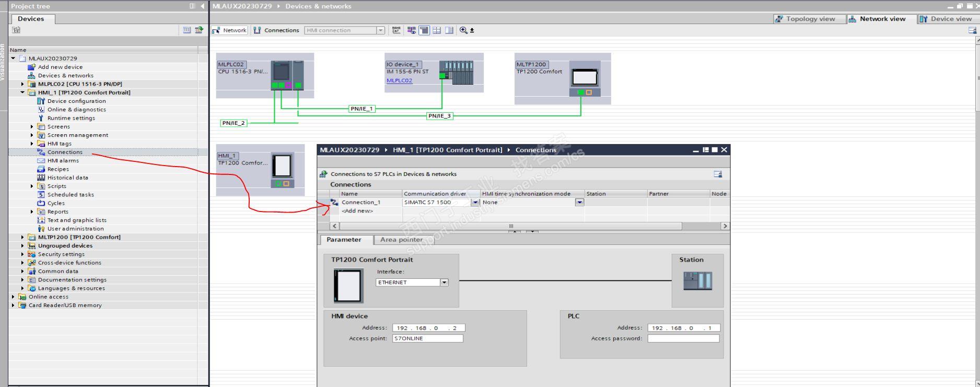Click Add new device in Project tree
The image size is (980, 387).
click(x=60, y=67)
